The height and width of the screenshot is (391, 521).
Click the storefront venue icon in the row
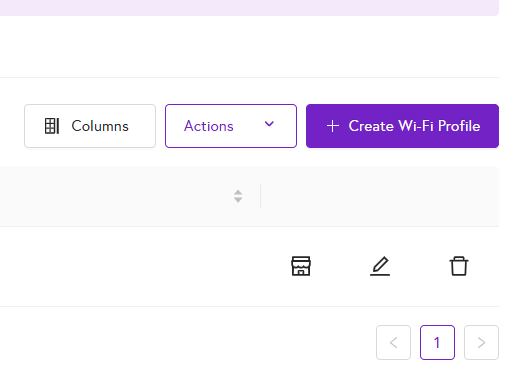coord(301,266)
